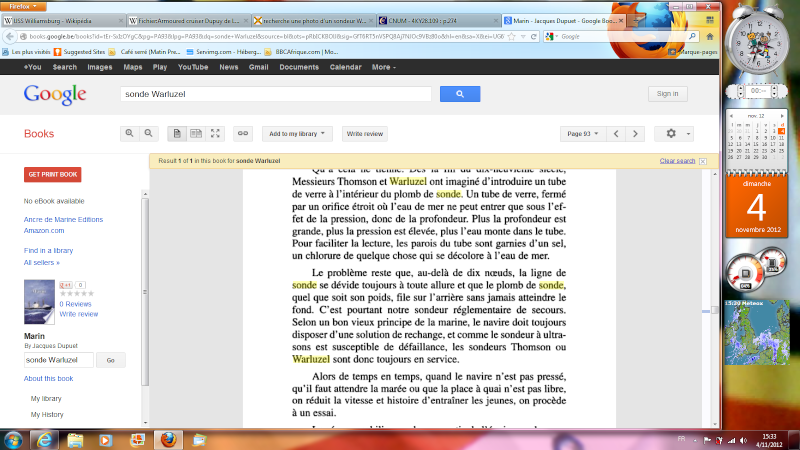Viewport: 800px width, 450px height.
Task: Open the search engine selector dropdown
Action: tap(551, 36)
